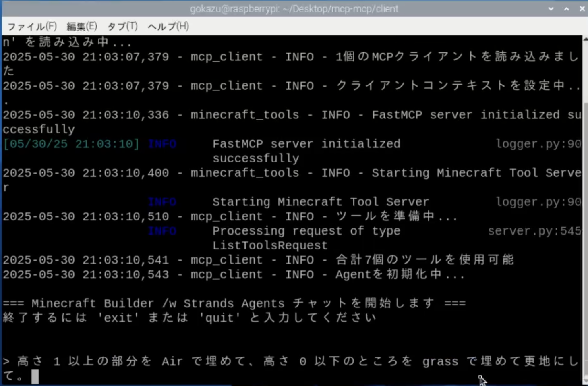Click the 'server.py:545' source reference
The image size is (588, 386).
point(534,231)
